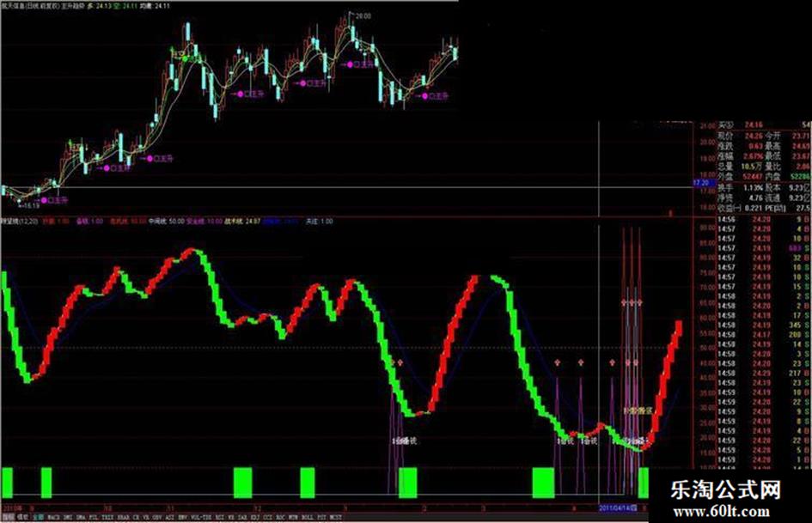
Task: Select the ASI indicator tab
Action: (x=169, y=517)
